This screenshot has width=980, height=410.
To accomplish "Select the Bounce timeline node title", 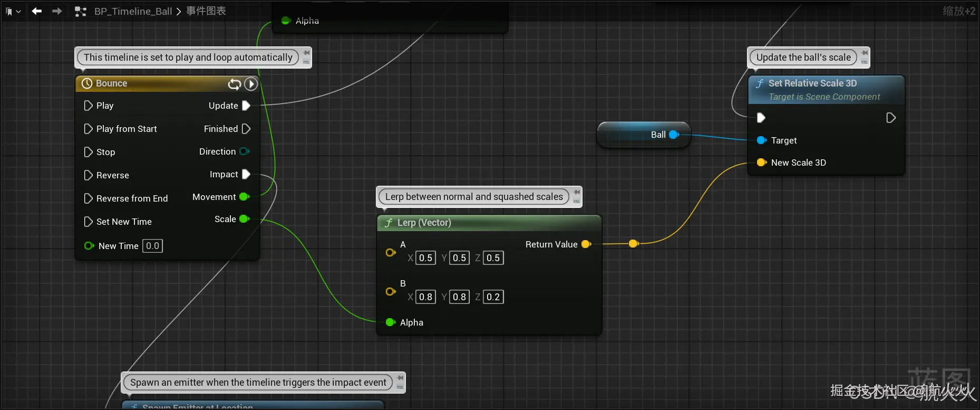I will pyautogui.click(x=111, y=83).
